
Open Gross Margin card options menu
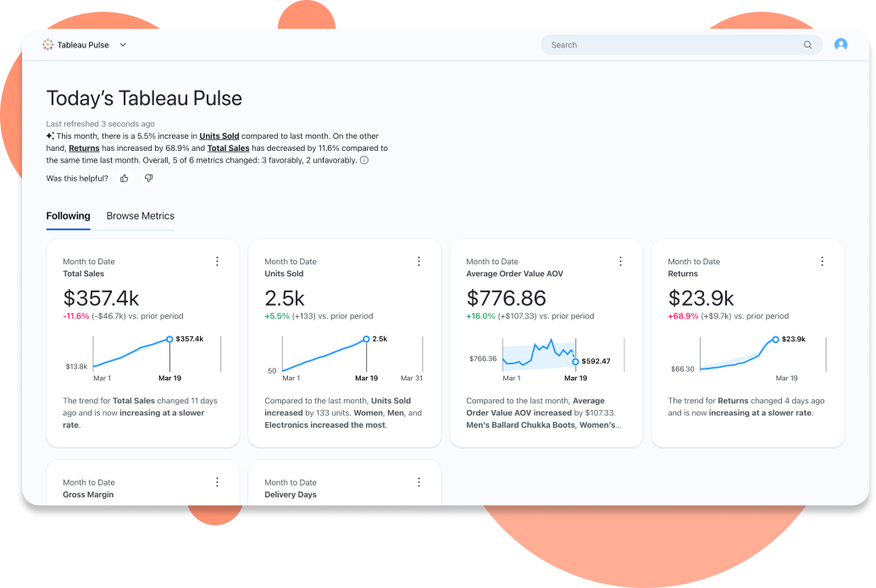click(217, 482)
